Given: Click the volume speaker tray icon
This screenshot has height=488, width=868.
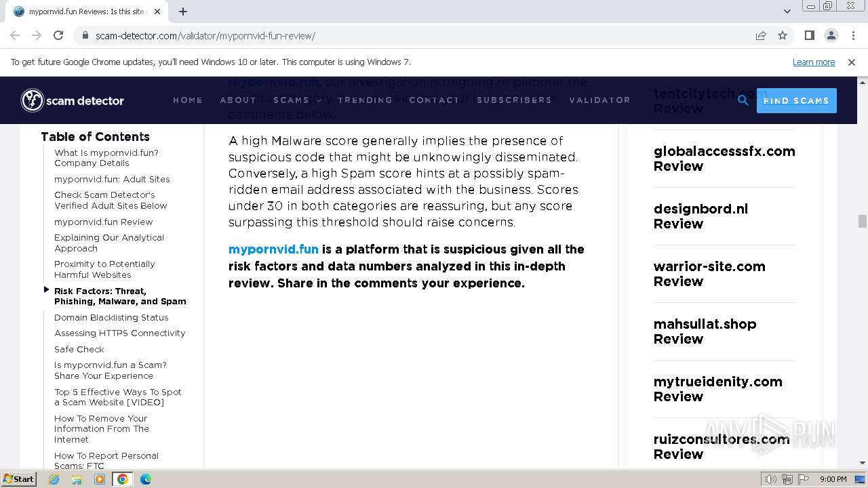Looking at the screenshot, I should (x=770, y=479).
